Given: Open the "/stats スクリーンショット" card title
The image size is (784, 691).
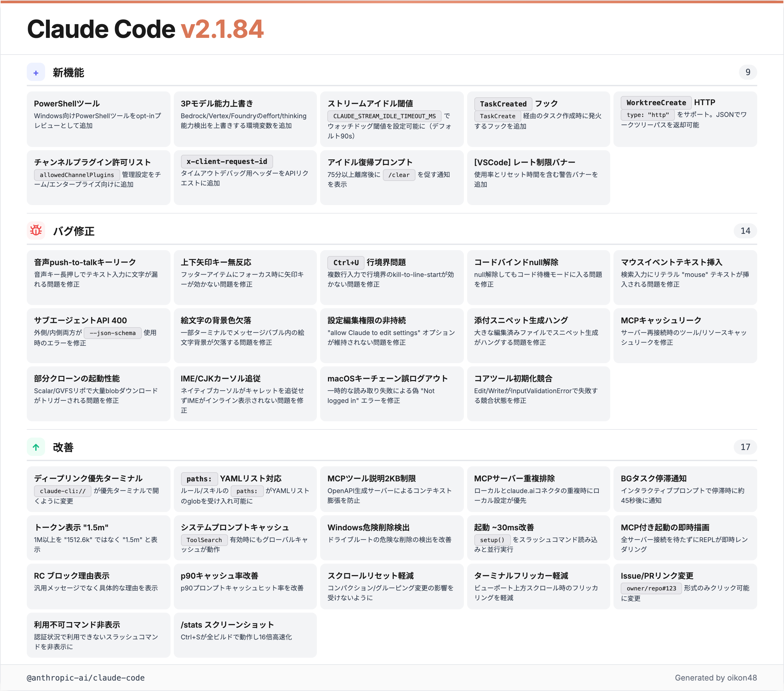Looking at the screenshot, I should tap(227, 625).
